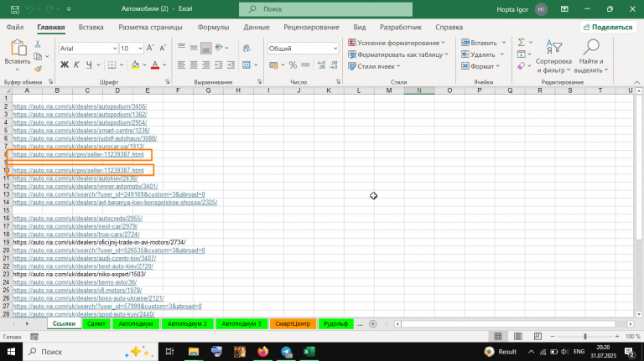This screenshot has width=644, height=361.
Task: Apply percent style
Action: [x=293, y=64]
